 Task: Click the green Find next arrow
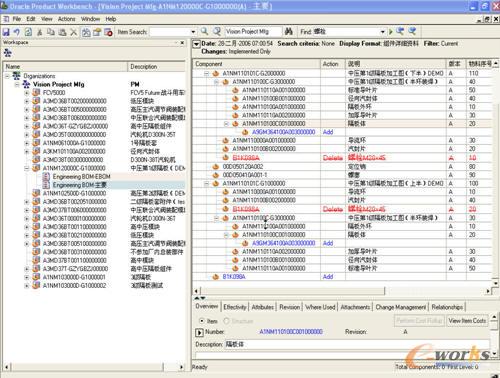[x=391, y=32]
